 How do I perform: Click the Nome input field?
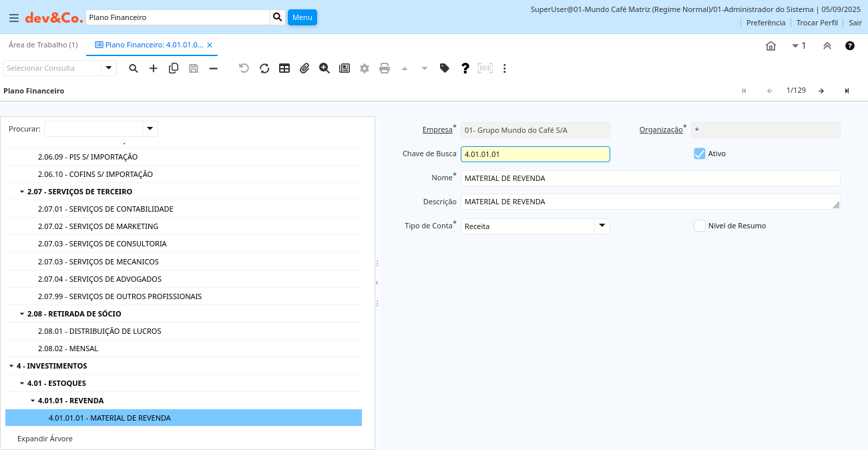tap(650, 178)
